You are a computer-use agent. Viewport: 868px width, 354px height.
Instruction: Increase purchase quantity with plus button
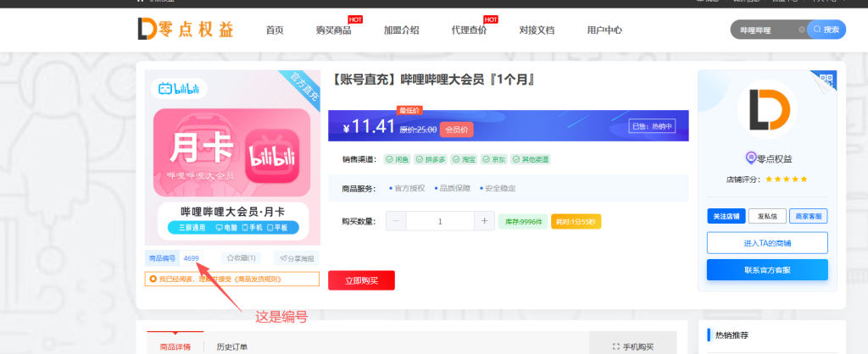tap(484, 221)
